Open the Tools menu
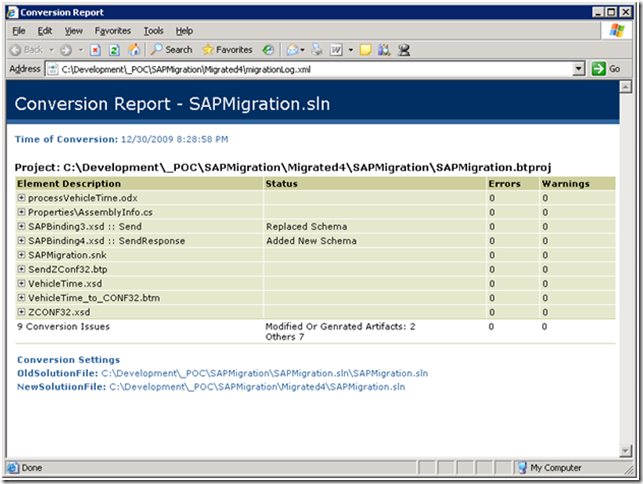 (153, 31)
